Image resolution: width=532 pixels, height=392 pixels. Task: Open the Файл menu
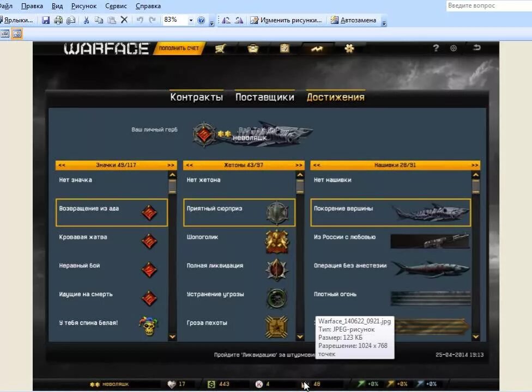[x=6, y=6]
